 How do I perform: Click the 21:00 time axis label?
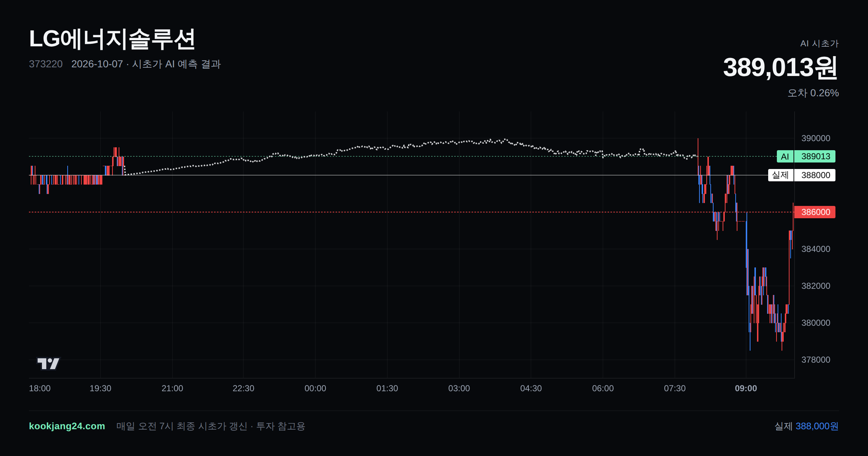pos(173,388)
